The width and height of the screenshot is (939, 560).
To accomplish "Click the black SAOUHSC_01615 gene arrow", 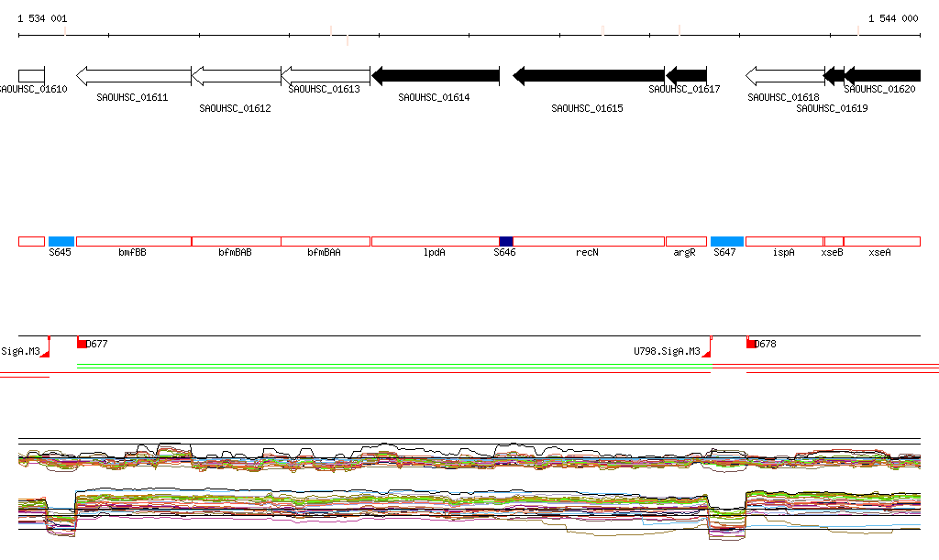I will click(589, 76).
